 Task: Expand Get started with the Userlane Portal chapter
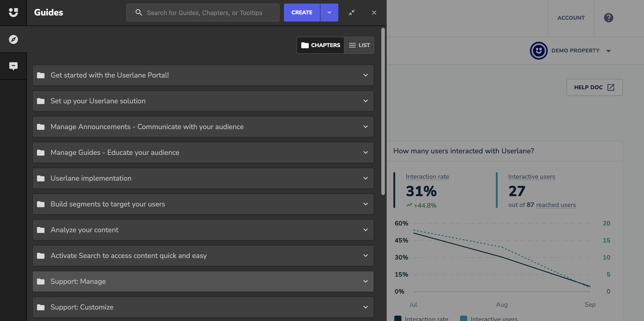click(365, 75)
